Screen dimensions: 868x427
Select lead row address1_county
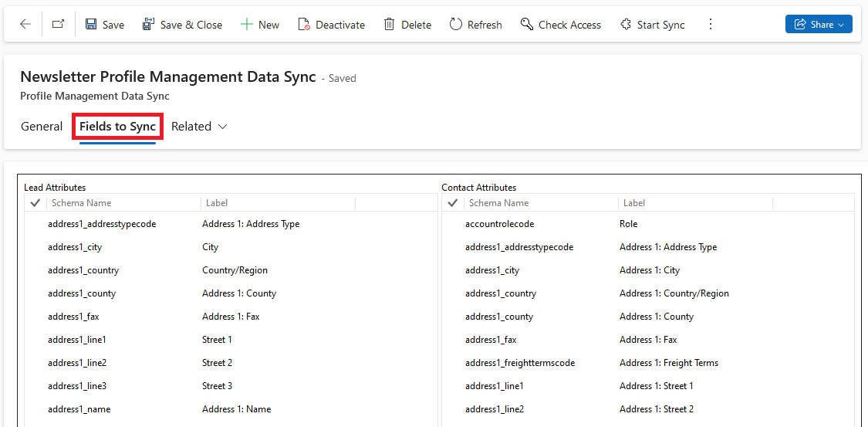[231, 293]
